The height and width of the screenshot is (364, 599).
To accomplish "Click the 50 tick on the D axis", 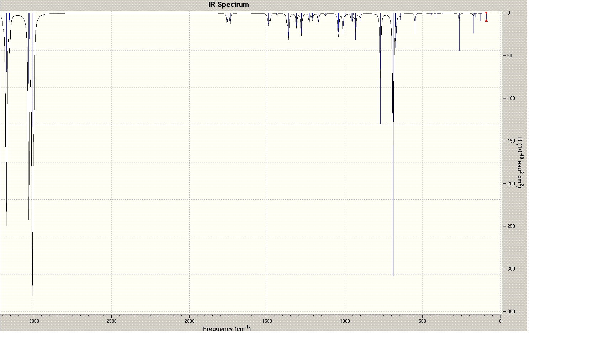I will [510, 55].
